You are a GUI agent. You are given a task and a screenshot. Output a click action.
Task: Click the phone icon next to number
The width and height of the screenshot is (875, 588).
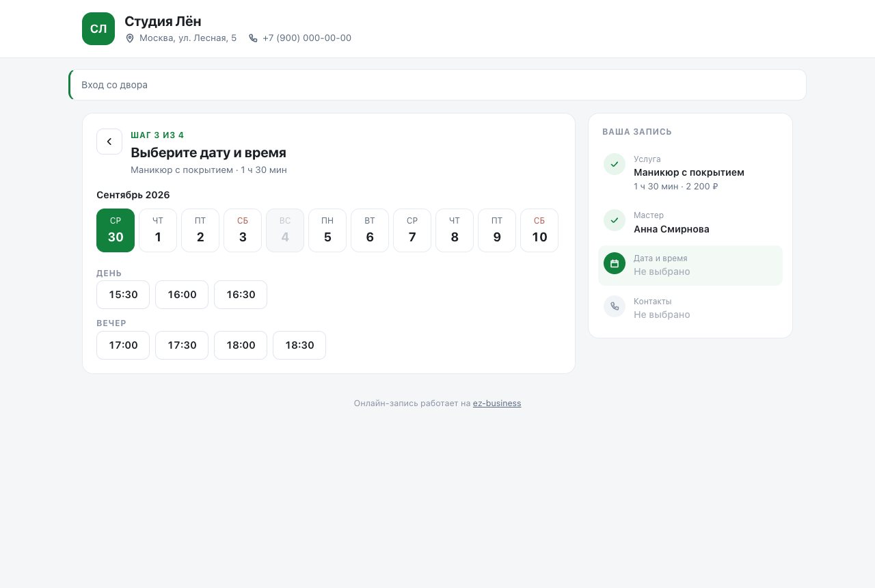click(253, 38)
